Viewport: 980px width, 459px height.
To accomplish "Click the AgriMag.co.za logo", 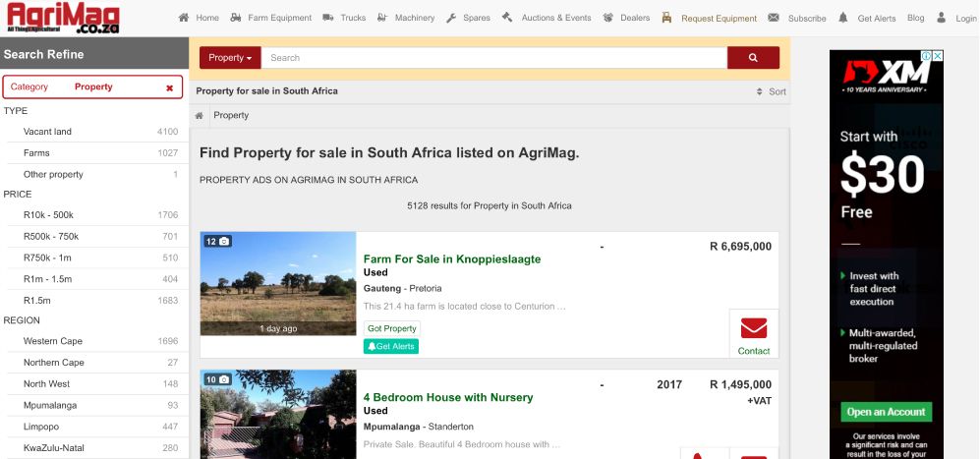I will point(63,18).
